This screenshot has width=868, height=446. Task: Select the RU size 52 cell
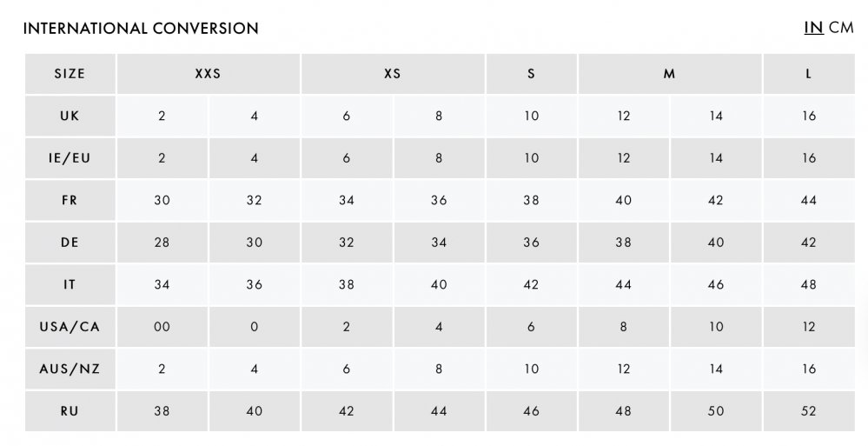809,411
